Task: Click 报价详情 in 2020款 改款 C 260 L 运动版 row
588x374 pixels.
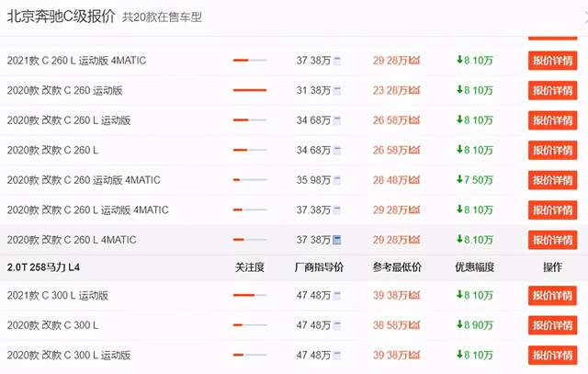Action: pos(552,120)
